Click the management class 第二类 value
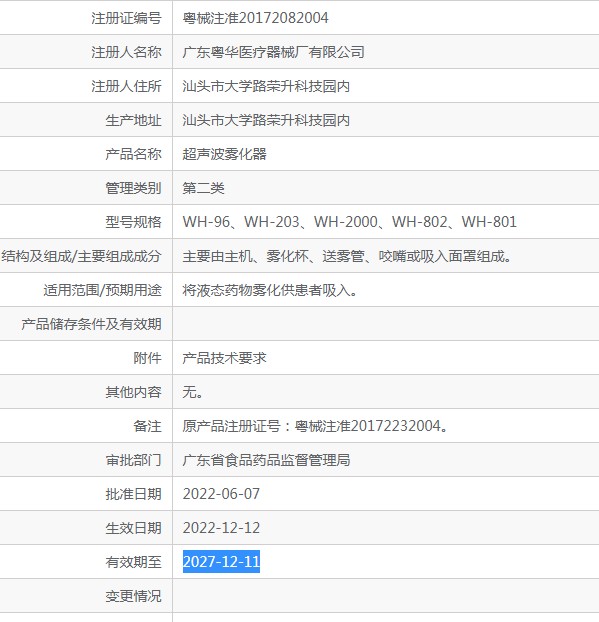The height and width of the screenshot is (622, 599). [x=204, y=188]
